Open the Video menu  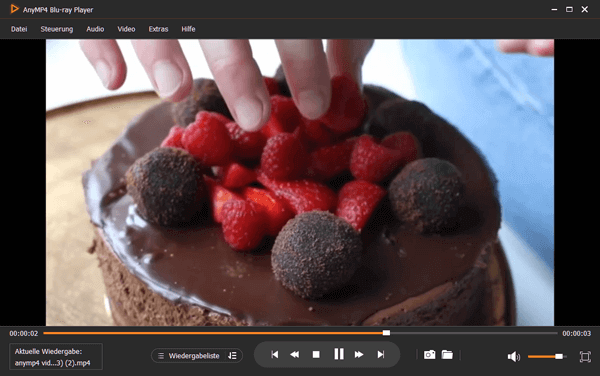[126, 29]
